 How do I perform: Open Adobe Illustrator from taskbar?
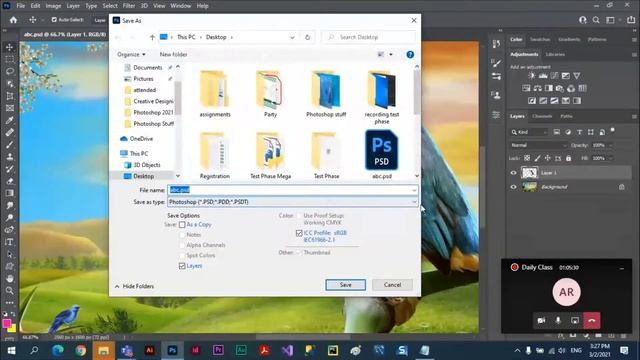(x=149, y=350)
